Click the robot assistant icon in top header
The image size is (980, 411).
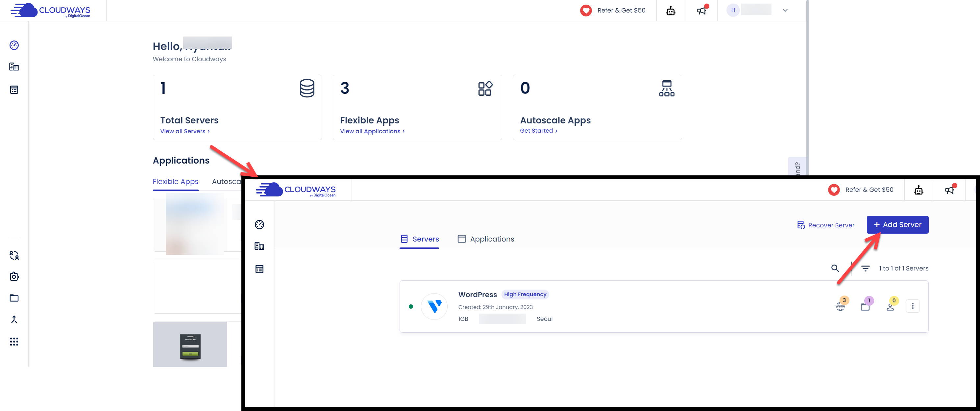point(670,11)
